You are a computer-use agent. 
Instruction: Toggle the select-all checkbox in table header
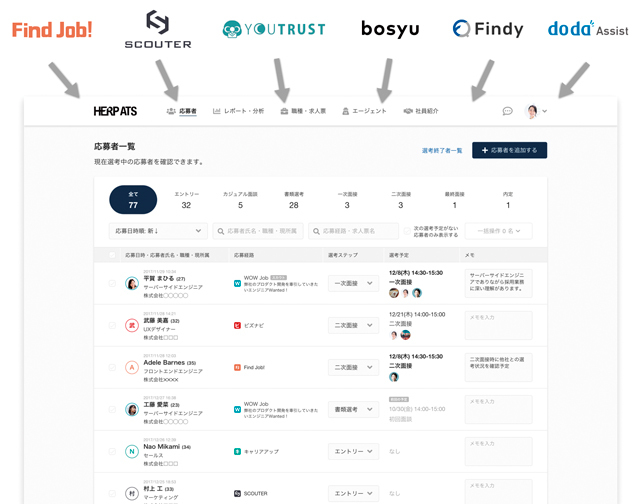coord(112,255)
